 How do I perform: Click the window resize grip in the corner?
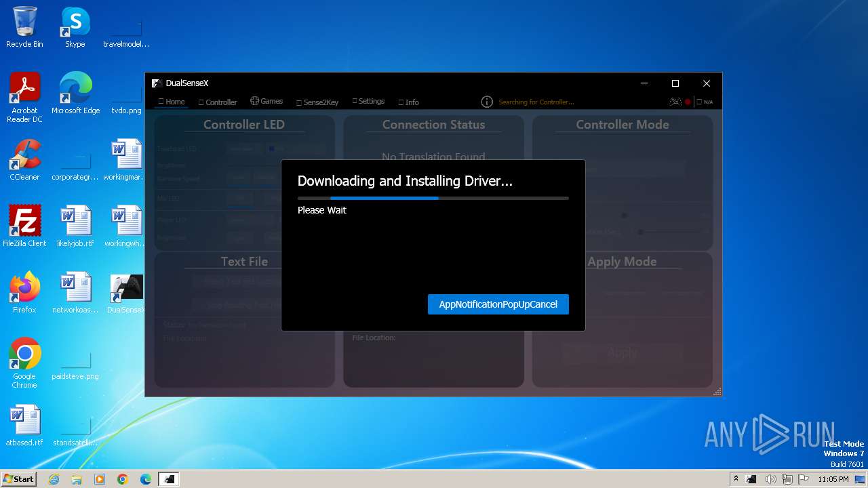click(717, 392)
